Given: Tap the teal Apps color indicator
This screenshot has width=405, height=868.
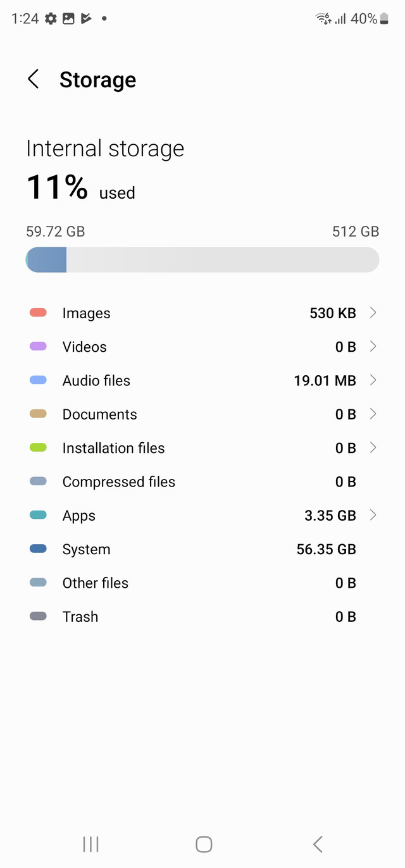Looking at the screenshot, I should (38, 515).
